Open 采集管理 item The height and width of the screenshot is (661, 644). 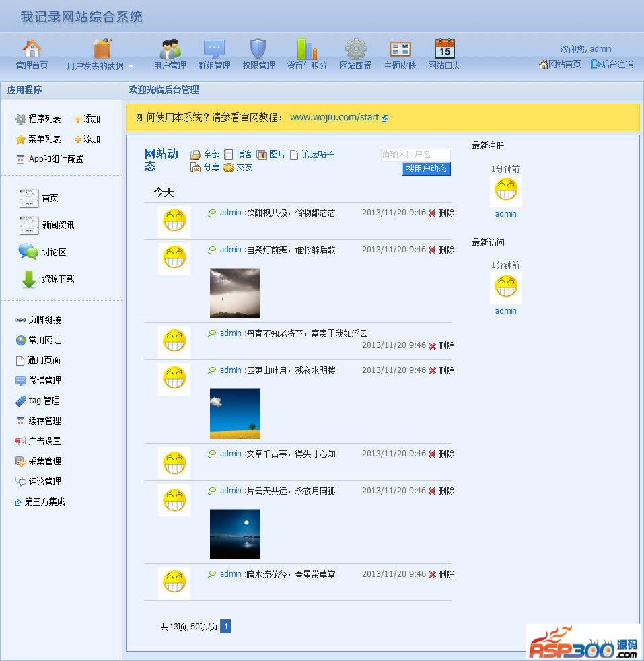point(38,461)
